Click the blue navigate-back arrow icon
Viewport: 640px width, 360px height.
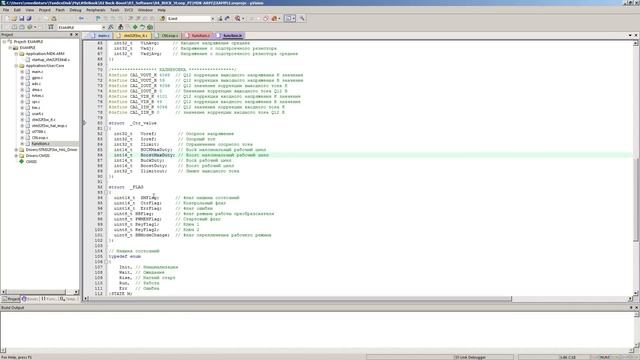click(81, 18)
